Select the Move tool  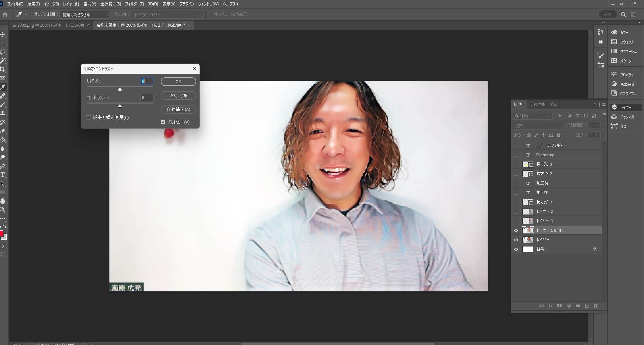(3, 35)
